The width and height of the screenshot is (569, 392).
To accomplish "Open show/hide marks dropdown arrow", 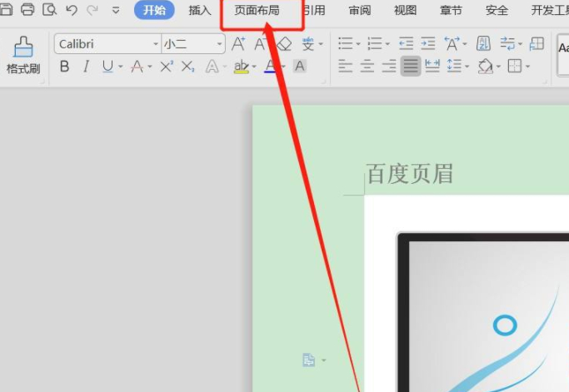I will click(x=521, y=44).
